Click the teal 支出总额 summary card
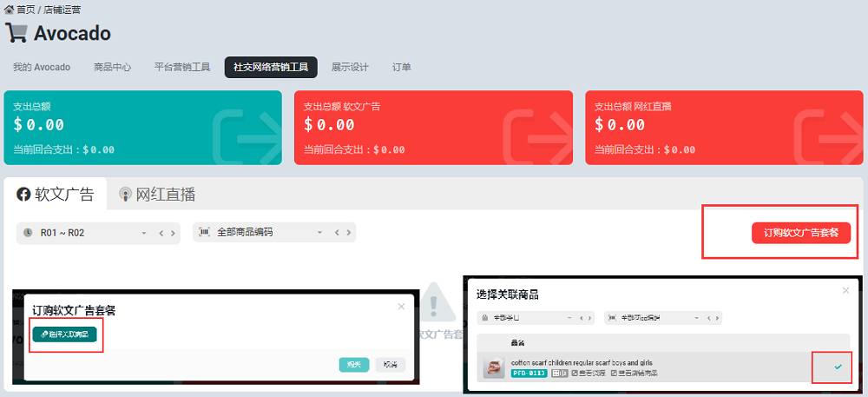Viewport: 868px width, 397px height. tap(143, 128)
